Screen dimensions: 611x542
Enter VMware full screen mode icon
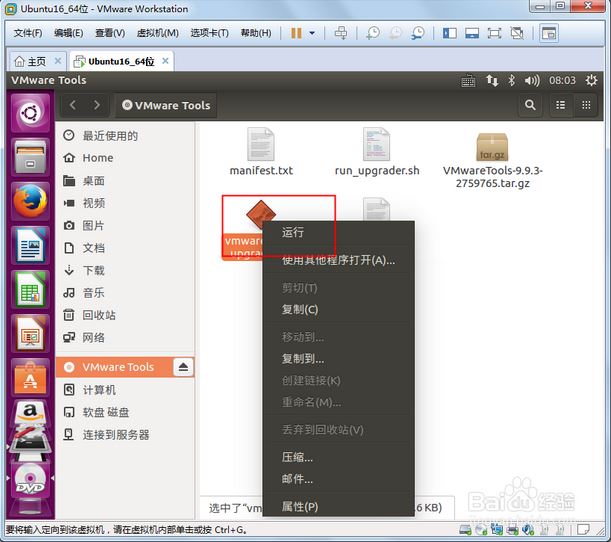(x=494, y=33)
